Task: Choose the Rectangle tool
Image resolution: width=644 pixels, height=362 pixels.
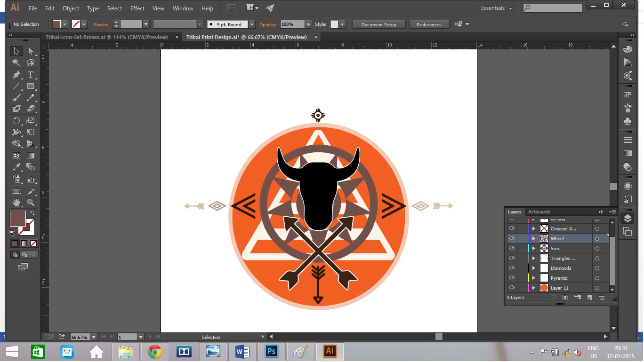Action: tap(31, 86)
